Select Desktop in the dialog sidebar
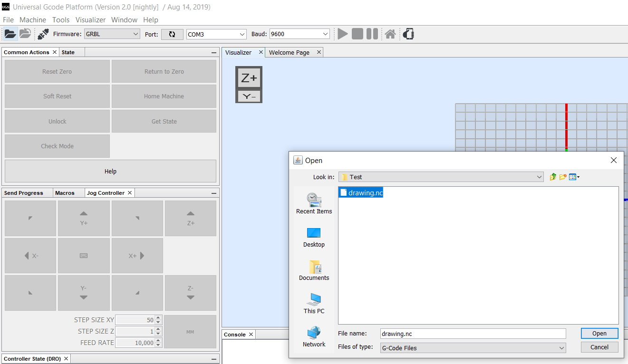The width and height of the screenshot is (628, 364). 314,237
